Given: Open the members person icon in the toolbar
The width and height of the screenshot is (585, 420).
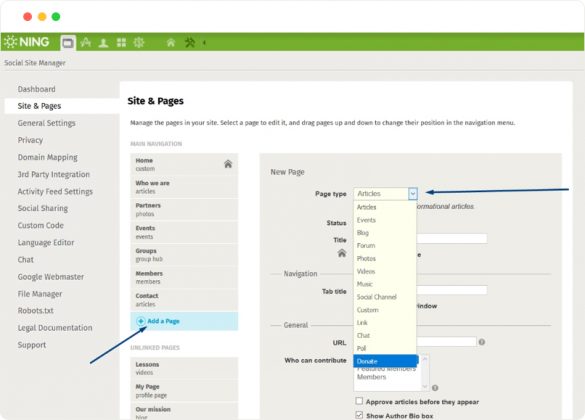Looking at the screenshot, I should click(x=103, y=43).
